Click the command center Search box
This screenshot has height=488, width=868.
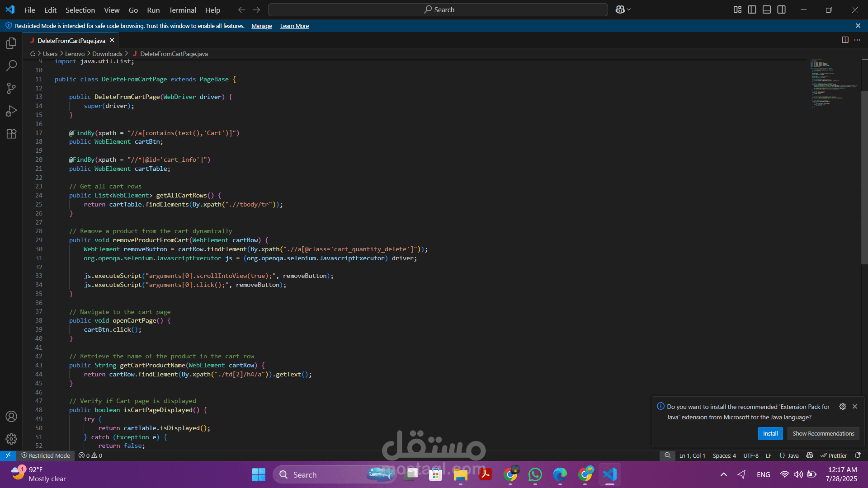(x=438, y=9)
